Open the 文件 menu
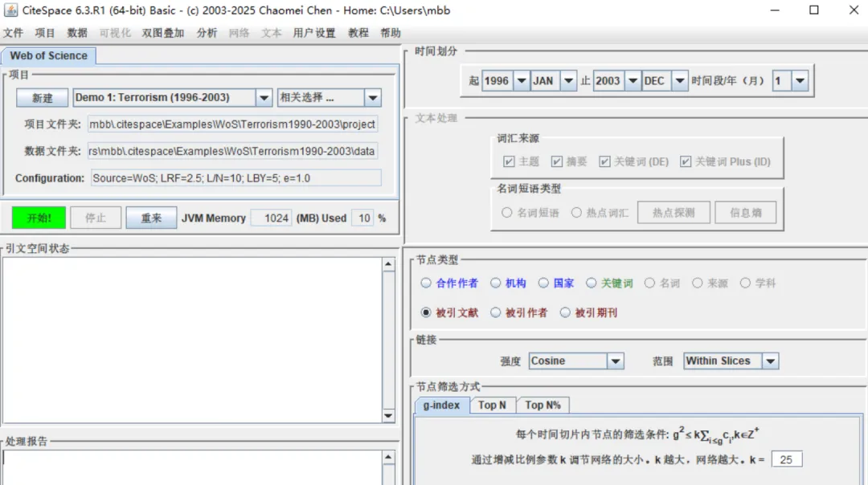Screen dimensions: 868x485 (14, 33)
